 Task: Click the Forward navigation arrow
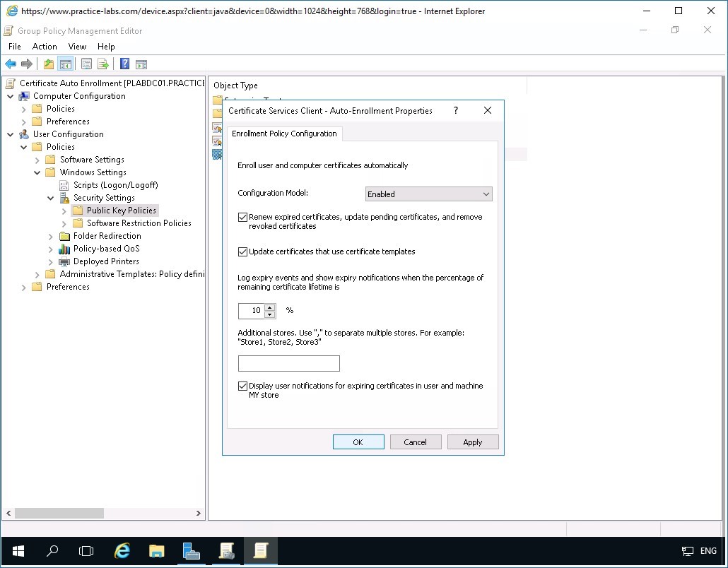27,64
